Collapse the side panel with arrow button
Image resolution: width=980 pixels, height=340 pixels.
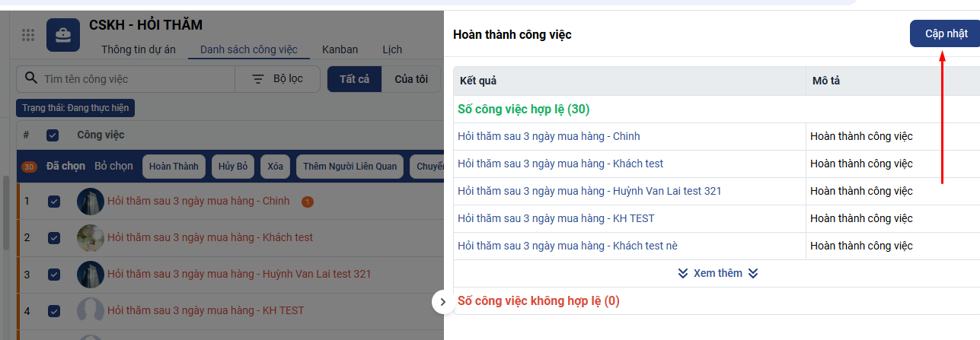pos(443,302)
